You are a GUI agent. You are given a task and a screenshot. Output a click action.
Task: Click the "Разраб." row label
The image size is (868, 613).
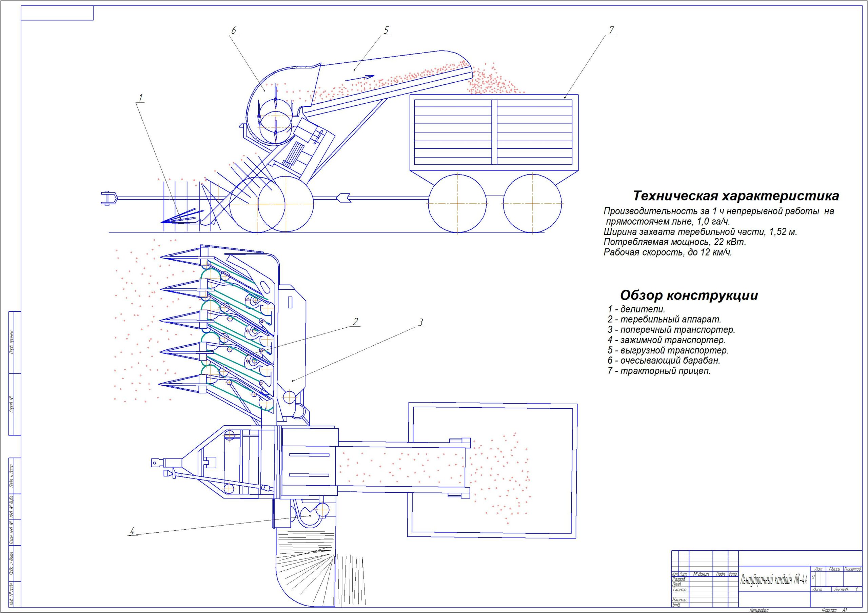coord(679,579)
